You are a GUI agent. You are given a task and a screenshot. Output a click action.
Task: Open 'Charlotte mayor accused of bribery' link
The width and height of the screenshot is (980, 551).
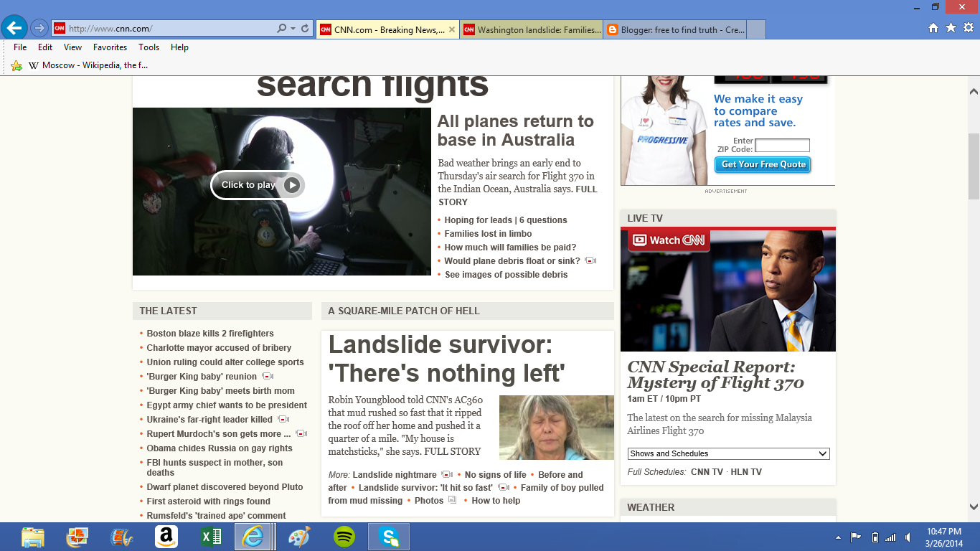coord(219,348)
